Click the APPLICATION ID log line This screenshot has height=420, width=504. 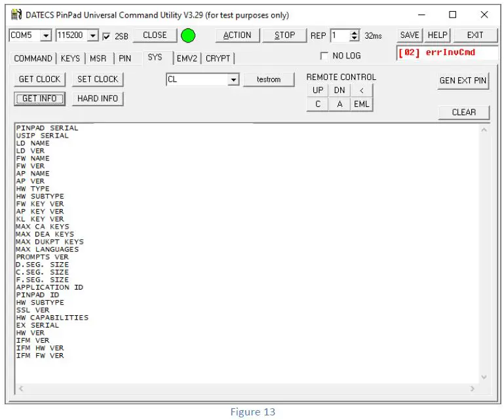[x=50, y=287]
